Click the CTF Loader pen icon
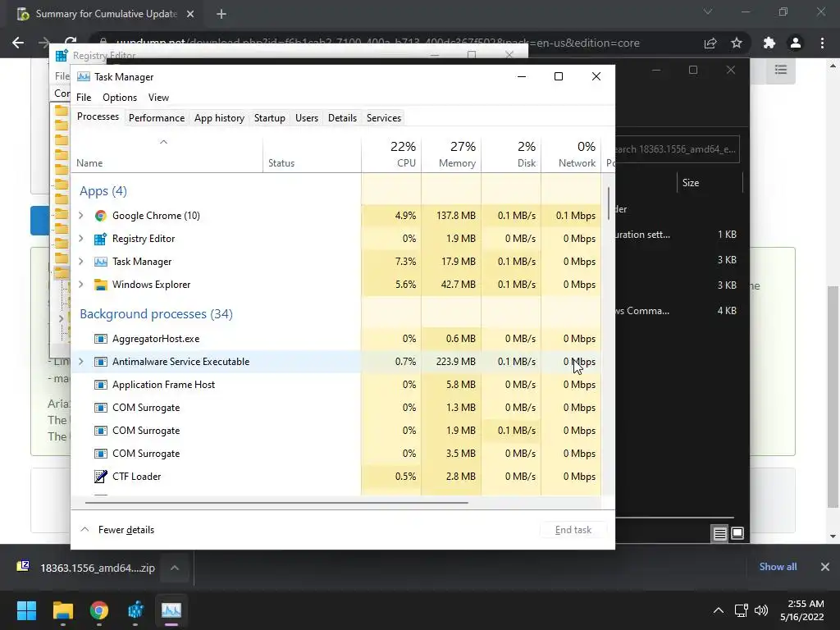The width and height of the screenshot is (840, 630). [100, 477]
